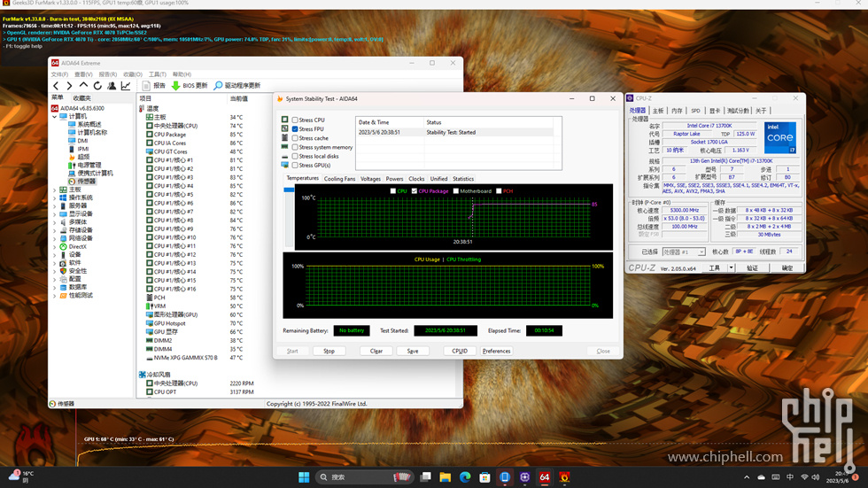Enable the Stress GPU(s) checkbox
This screenshot has height=488, width=868.
click(x=295, y=166)
